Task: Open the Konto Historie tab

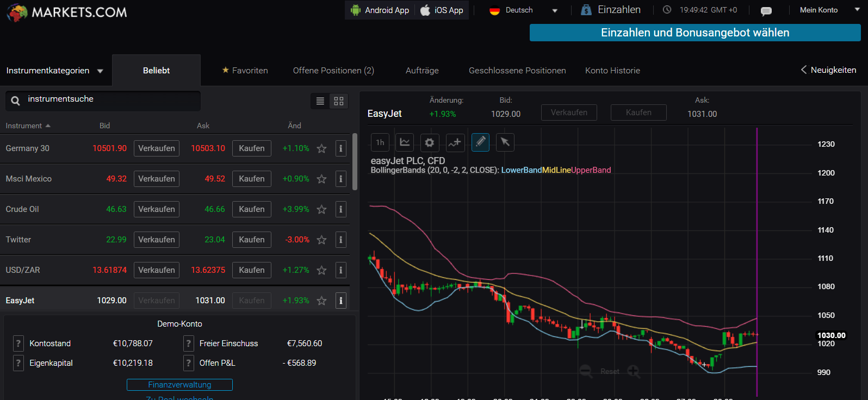Action: (x=612, y=71)
